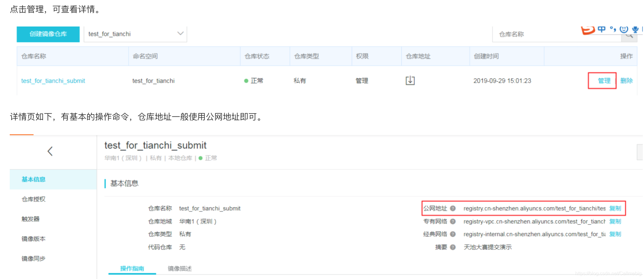Click the 华南1（深圳）region value in 基本信息
Screen dimensions: 644x279
coord(198,221)
